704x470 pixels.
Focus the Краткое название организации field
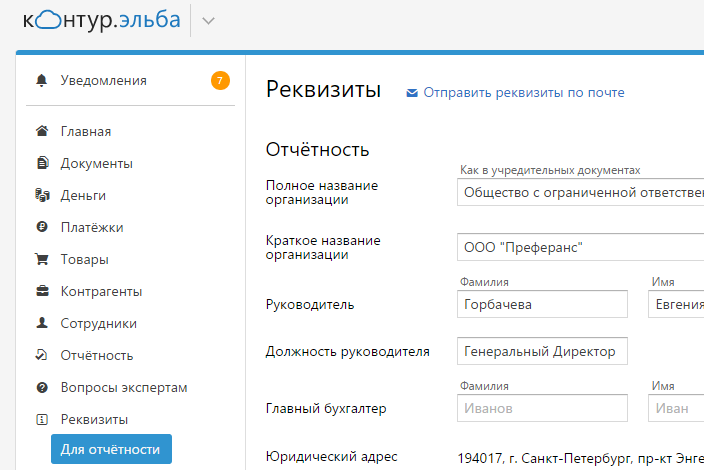581,247
